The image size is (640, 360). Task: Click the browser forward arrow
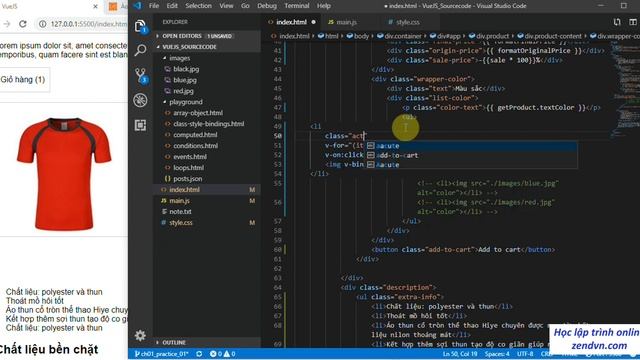coord(7,24)
